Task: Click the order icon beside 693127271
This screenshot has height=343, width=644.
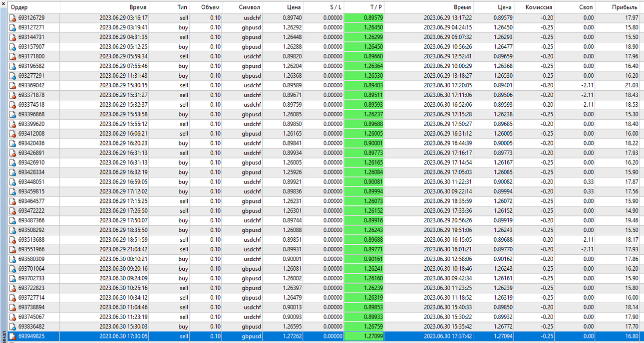Action: pos(13,27)
